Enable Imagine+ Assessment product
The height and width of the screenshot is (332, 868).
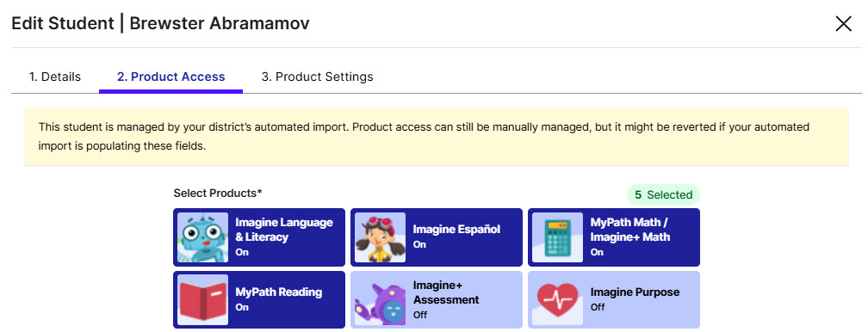pos(437,299)
